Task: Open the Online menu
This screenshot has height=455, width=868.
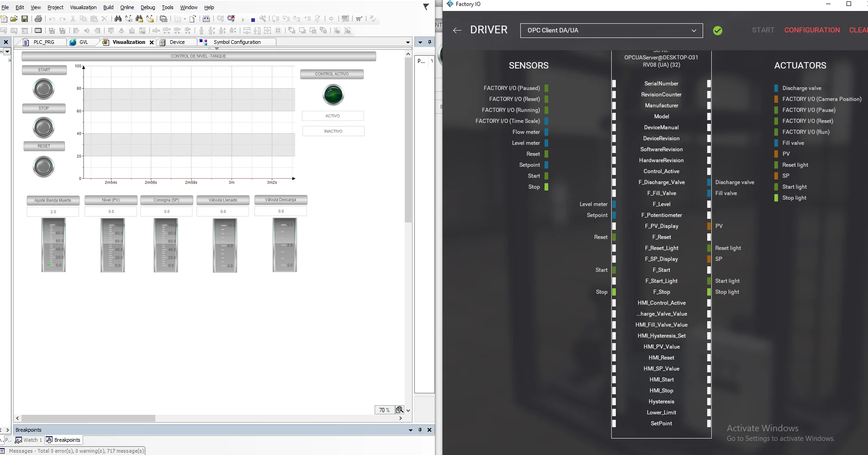Action: [127, 7]
